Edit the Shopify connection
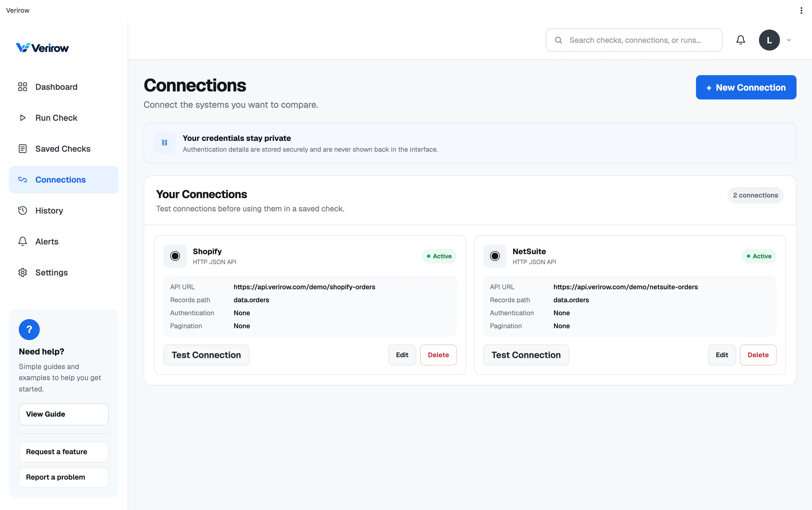The height and width of the screenshot is (510, 812). click(402, 355)
